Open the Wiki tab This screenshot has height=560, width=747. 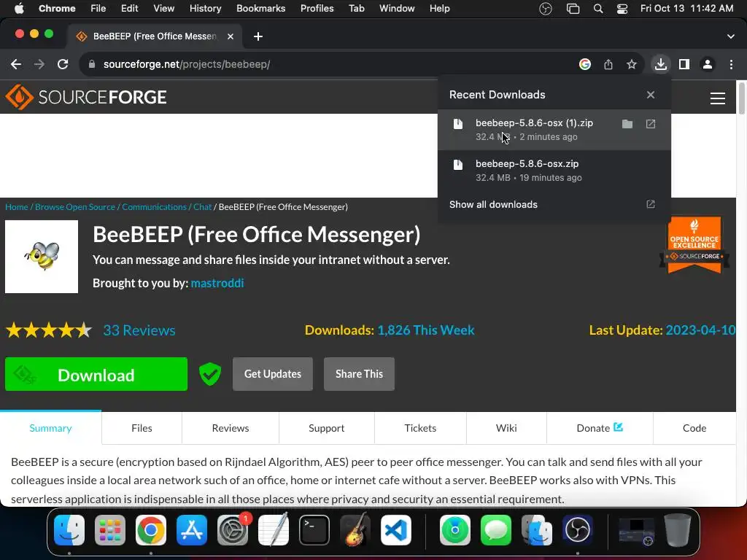tap(506, 428)
